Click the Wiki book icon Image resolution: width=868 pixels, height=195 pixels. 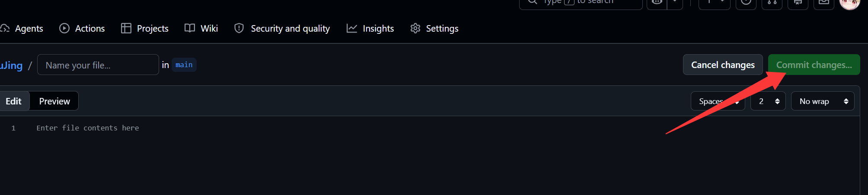tap(190, 28)
